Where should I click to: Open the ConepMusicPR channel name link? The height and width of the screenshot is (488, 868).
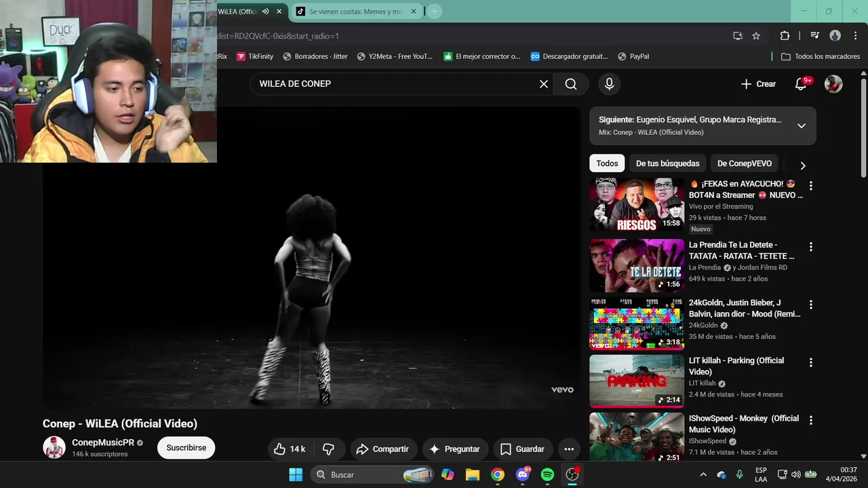[103, 443]
